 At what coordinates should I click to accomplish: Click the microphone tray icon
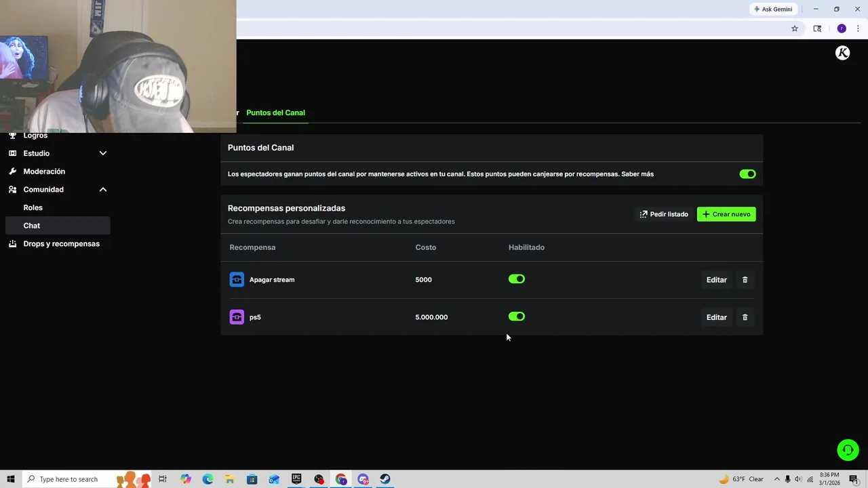(x=787, y=479)
